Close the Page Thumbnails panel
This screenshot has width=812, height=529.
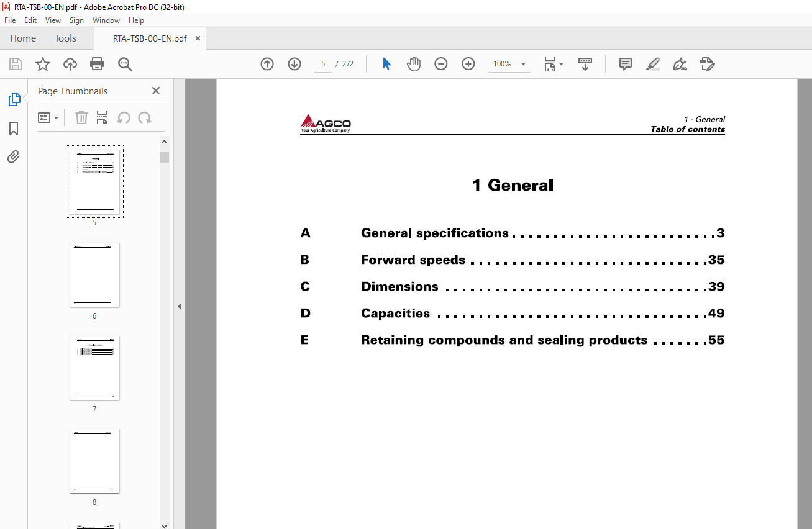(x=156, y=91)
